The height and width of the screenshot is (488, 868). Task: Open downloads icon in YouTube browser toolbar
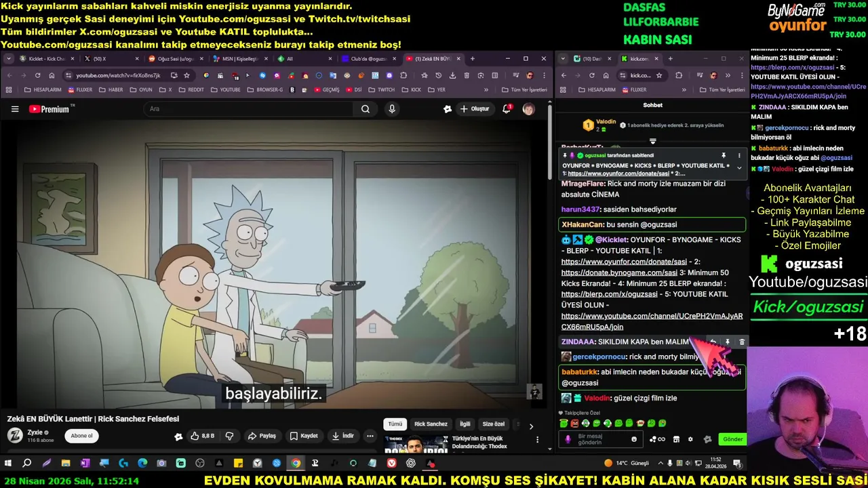452,75
